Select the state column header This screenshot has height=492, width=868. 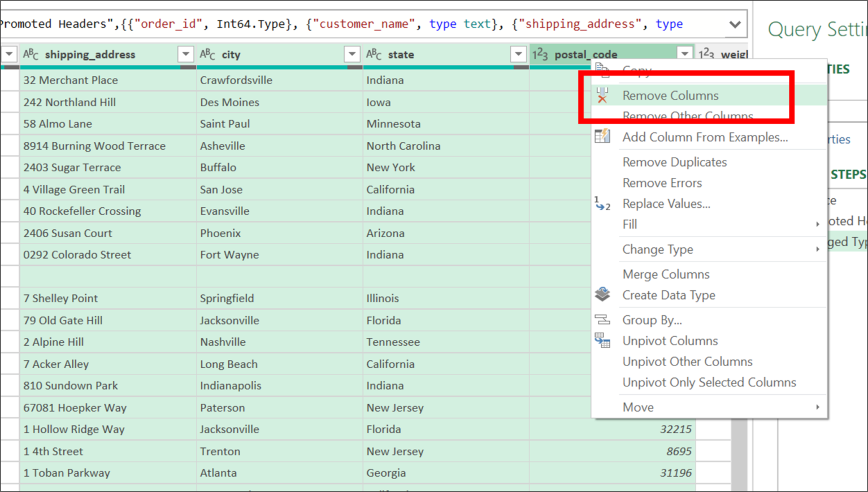click(446, 54)
